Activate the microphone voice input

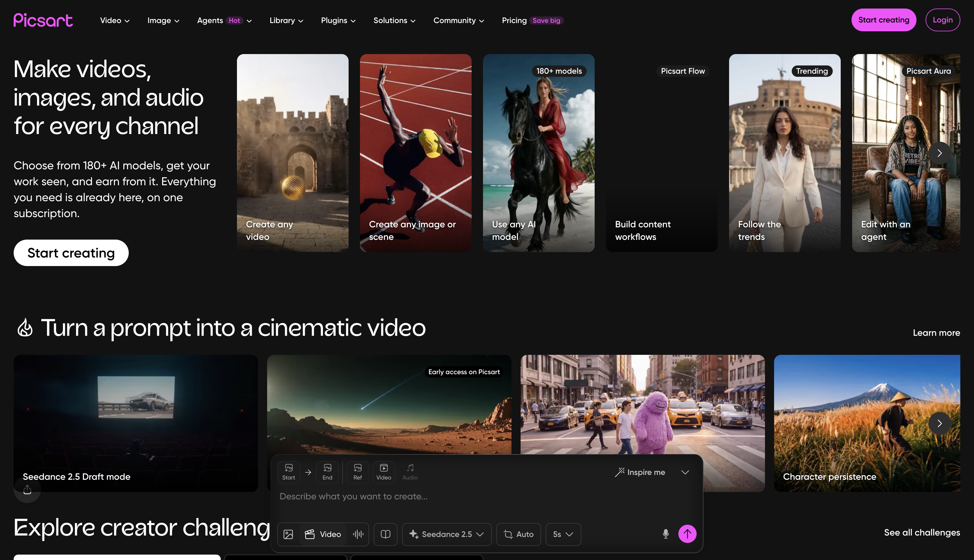[x=666, y=534]
